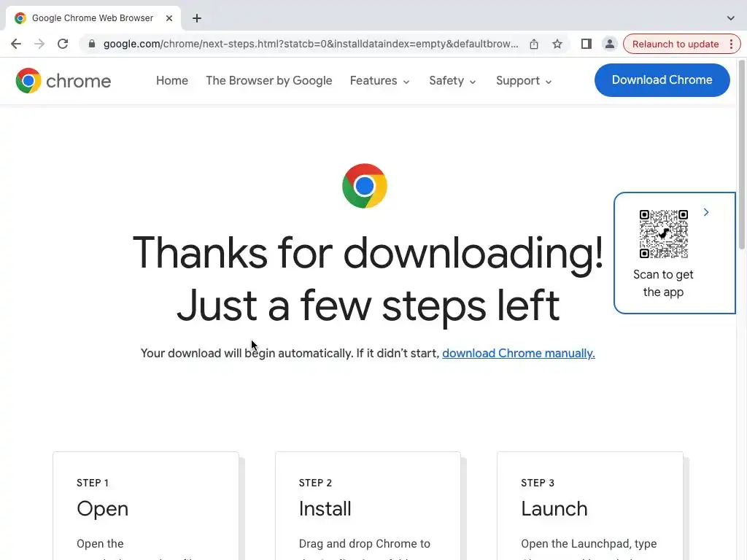
Task: Click the large Chrome logo above heading
Action: pos(365,186)
